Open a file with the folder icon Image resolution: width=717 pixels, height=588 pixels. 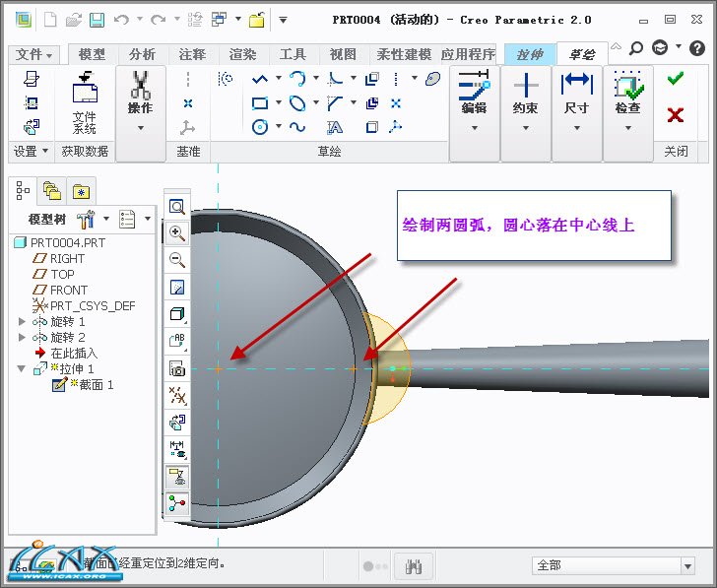click(73, 20)
